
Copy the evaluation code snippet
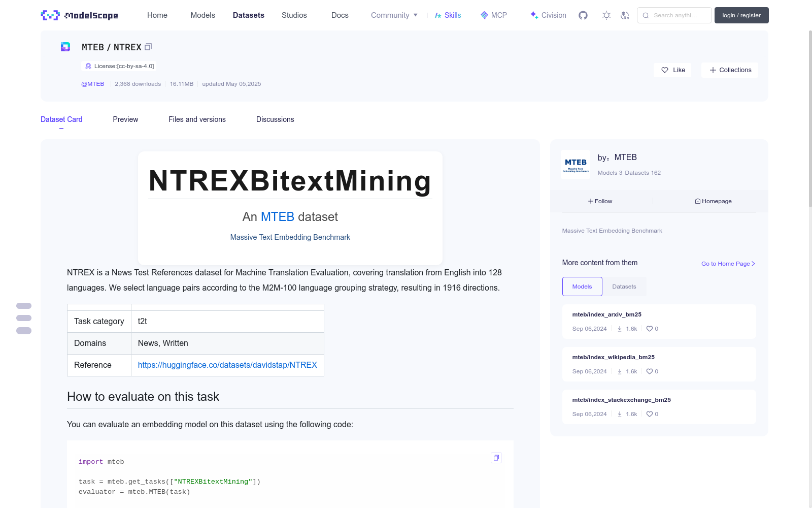coord(496,458)
